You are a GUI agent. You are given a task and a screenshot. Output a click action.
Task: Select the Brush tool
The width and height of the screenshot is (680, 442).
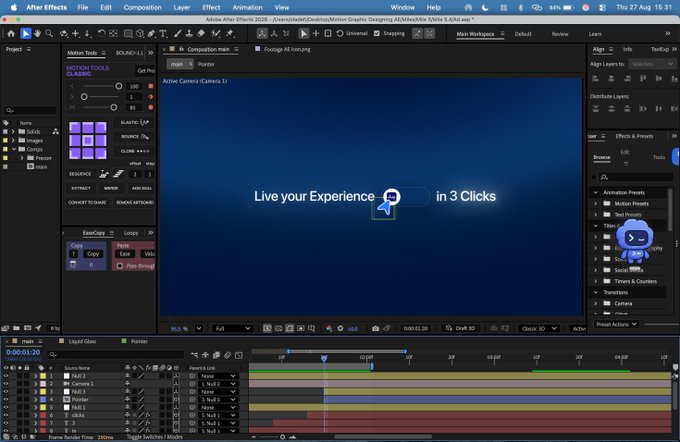(177, 33)
